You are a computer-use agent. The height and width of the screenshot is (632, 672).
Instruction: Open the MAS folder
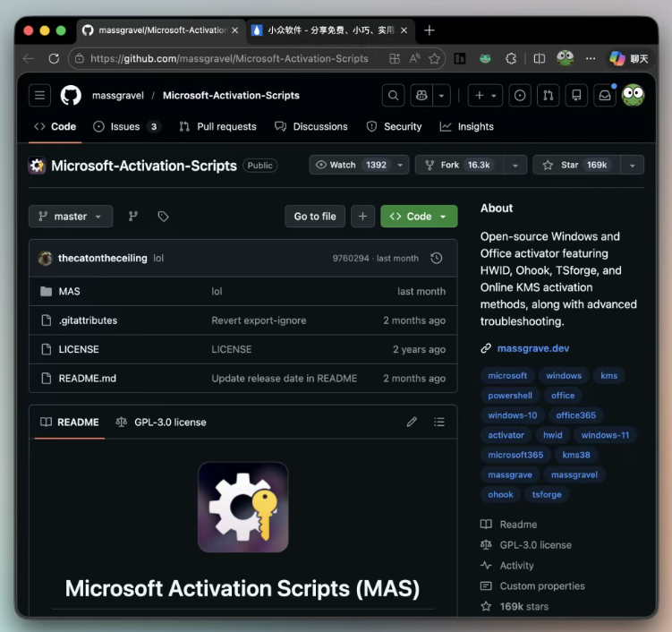click(69, 291)
